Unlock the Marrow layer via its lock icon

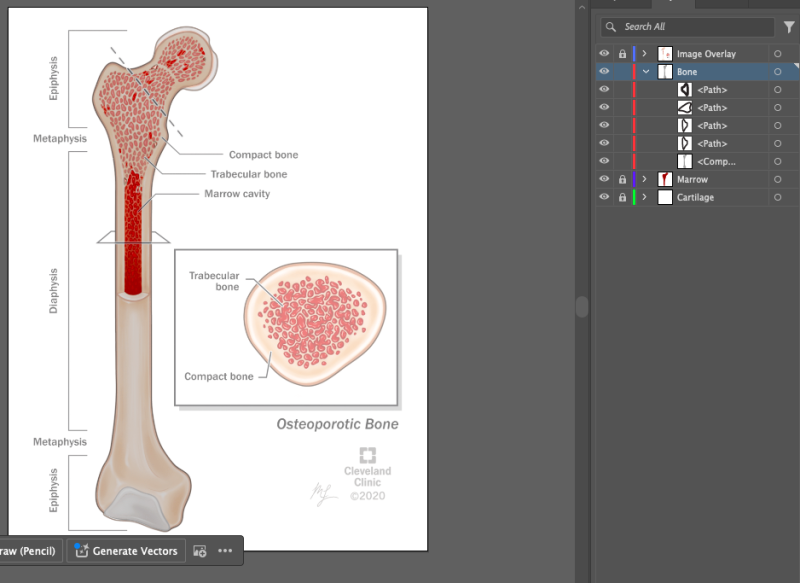click(x=622, y=180)
